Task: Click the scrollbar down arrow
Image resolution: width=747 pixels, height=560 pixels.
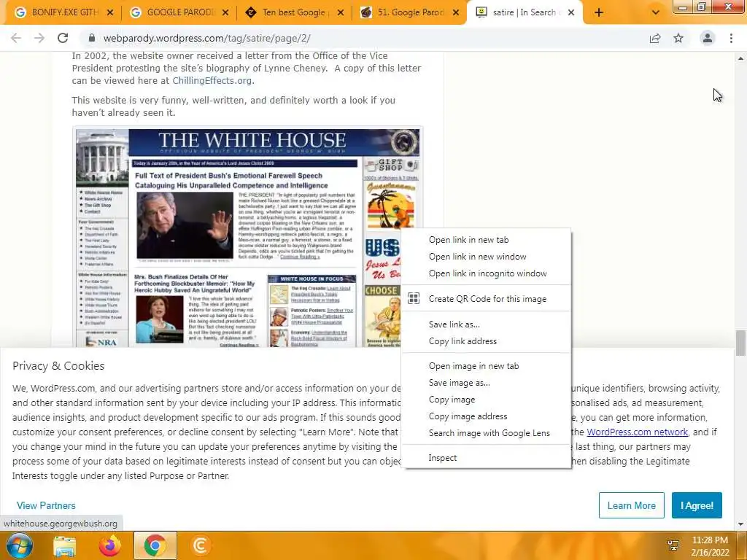Action: [740, 524]
